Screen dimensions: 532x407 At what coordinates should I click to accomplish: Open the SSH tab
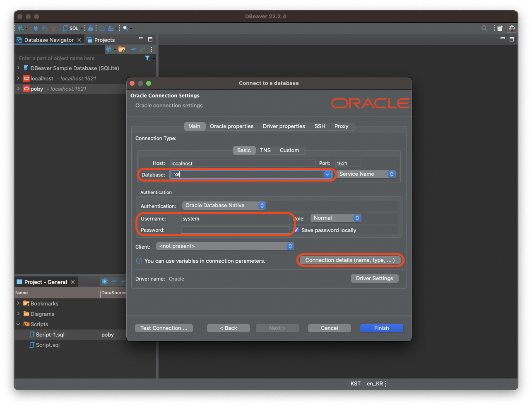320,126
